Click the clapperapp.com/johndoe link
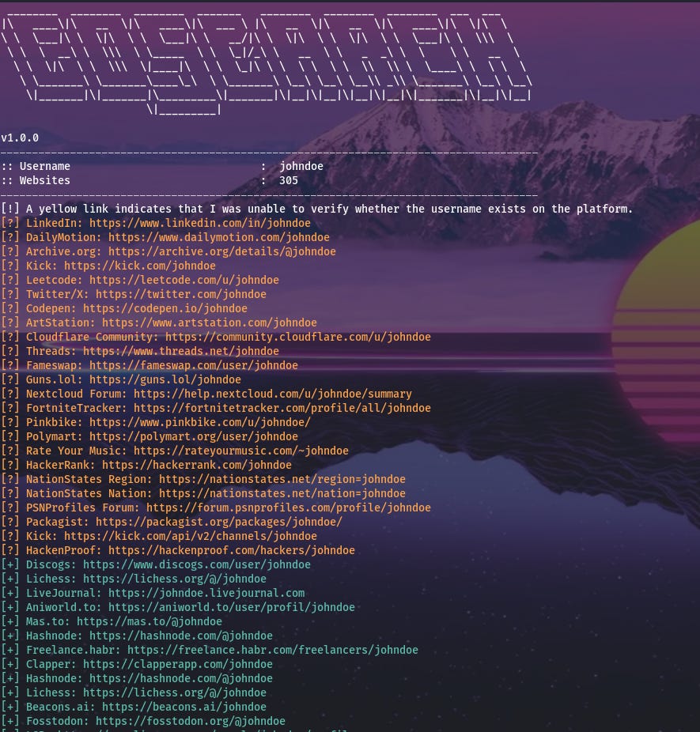700x732 pixels. [177, 664]
